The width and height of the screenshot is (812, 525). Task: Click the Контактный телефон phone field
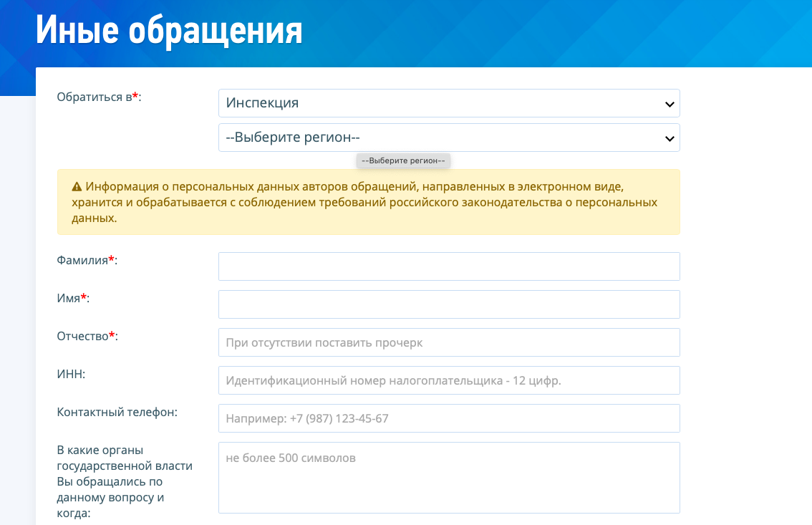coord(449,418)
